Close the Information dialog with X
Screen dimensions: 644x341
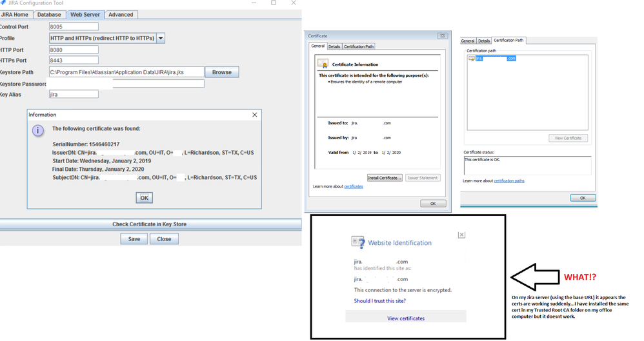point(255,115)
